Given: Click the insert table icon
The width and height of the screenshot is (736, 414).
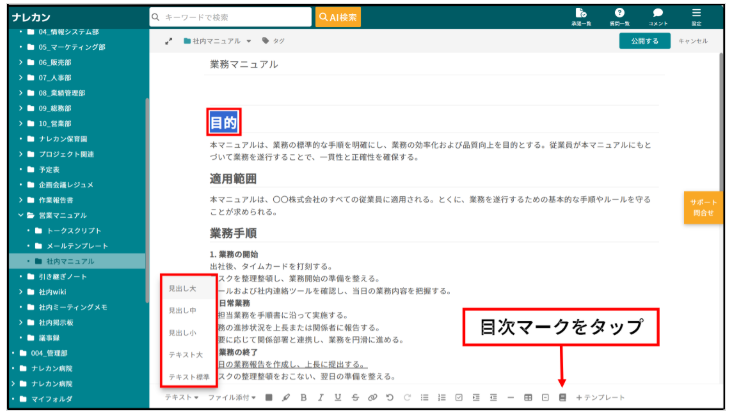Looking at the screenshot, I should pyautogui.click(x=528, y=398).
